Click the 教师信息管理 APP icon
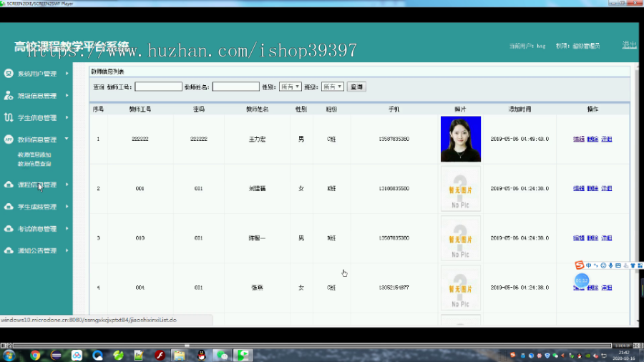 point(9,140)
